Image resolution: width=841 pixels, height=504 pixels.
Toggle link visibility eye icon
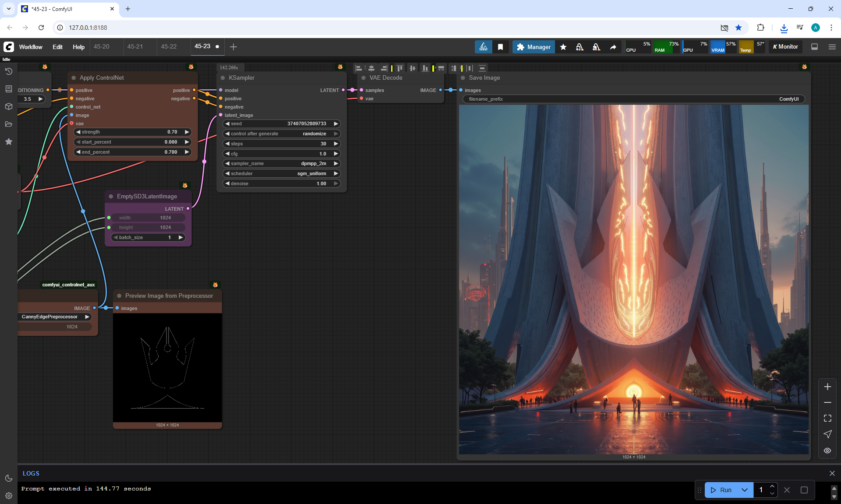pyautogui.click(x=827, y=450)
